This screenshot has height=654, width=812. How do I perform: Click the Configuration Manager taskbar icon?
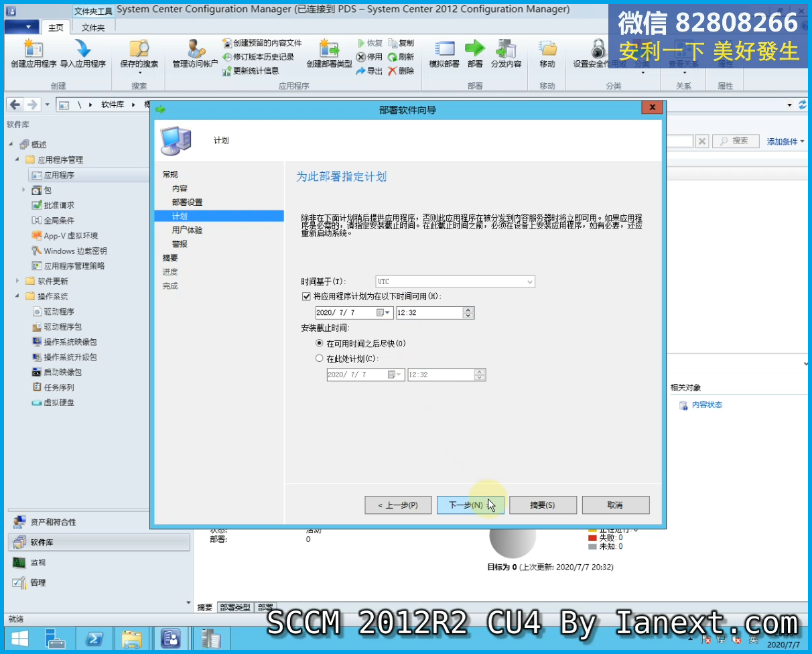pos(170,639)
